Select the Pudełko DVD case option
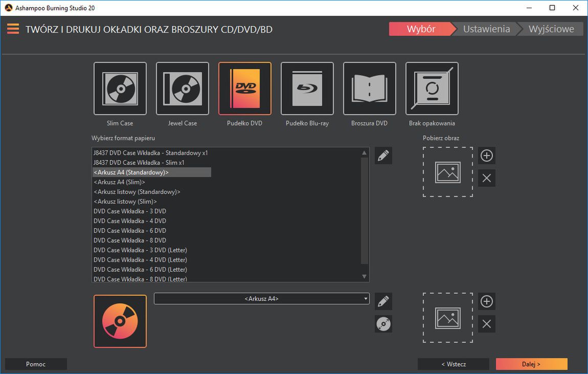 coord(245,89)
